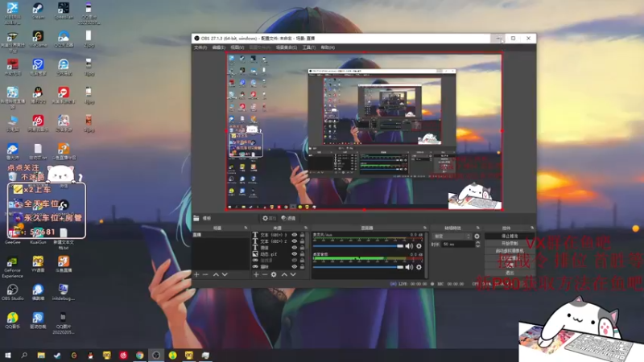Image resolution: width=644 pixels, height=362 pixels.
Task: Open the Tools menu in OBS
Action: tap(309, 47)
